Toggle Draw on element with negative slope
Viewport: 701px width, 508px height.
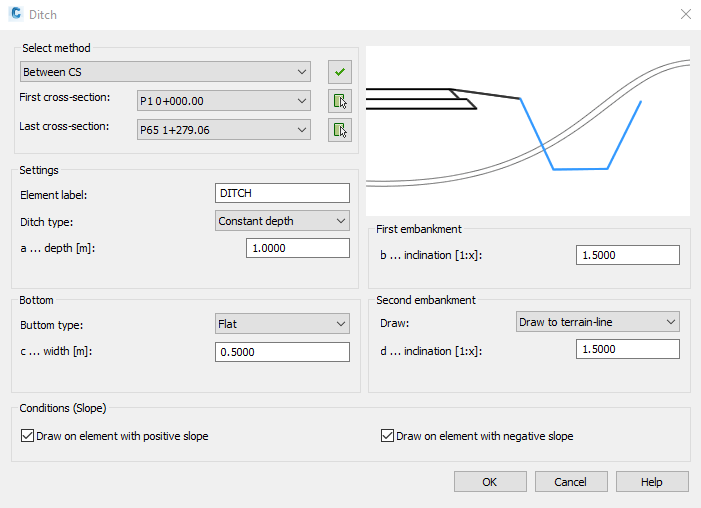point(387,436)
